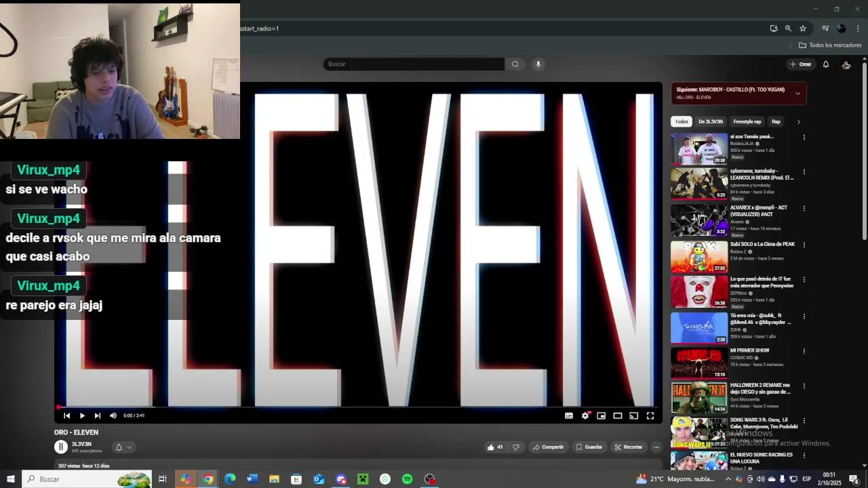
Task: Start voice search with microphone
Action: click(x=538, y=64)
